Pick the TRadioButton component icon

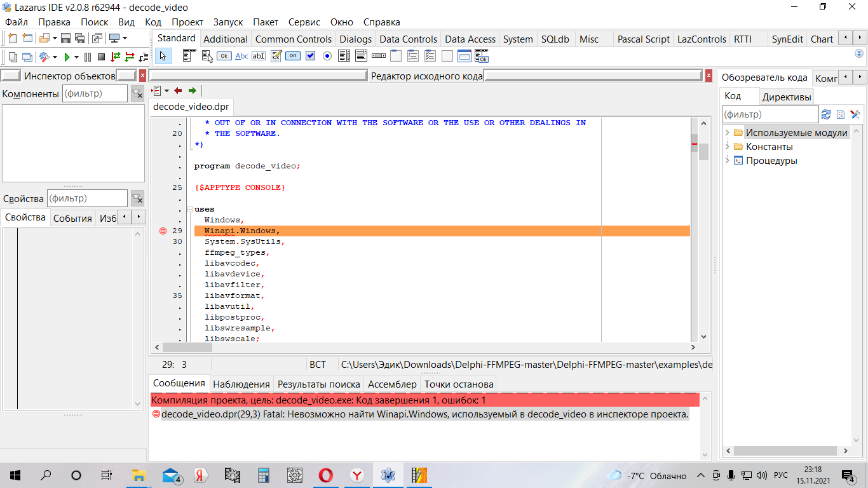point(327,56)
